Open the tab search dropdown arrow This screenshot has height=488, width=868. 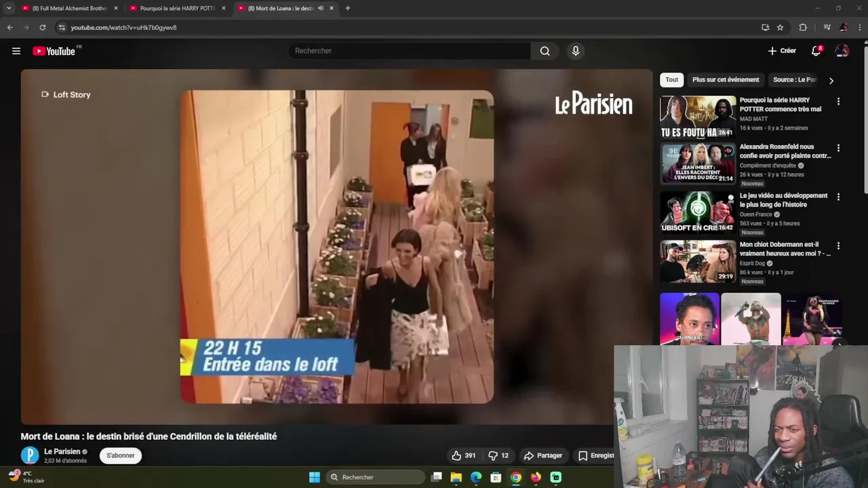[x=9, y=8]
